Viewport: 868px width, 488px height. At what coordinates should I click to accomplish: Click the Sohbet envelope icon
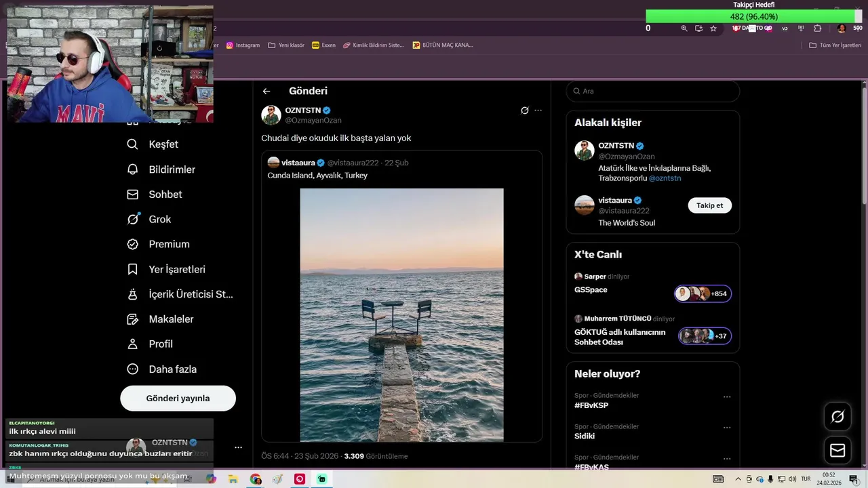pos(133,195)
